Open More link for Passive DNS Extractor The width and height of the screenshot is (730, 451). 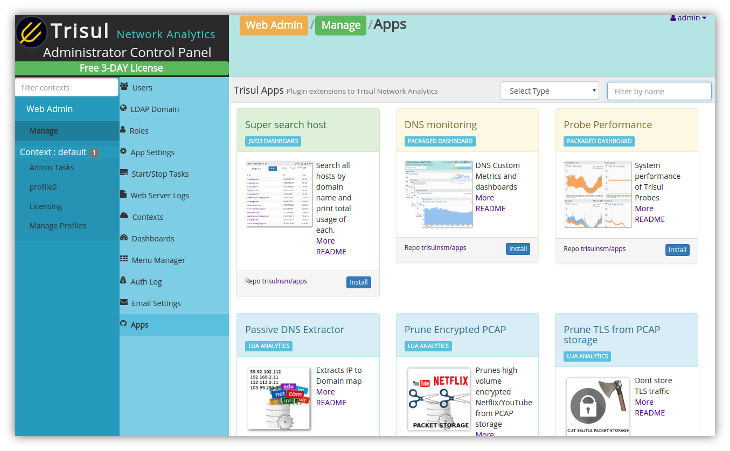[325, 391]
